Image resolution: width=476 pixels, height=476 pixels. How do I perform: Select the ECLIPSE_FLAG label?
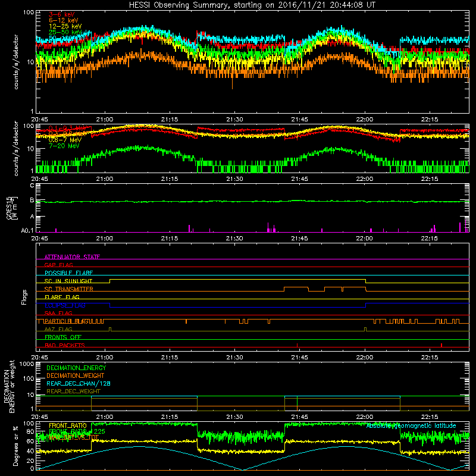pyautogui.click(x=65, y=305)
